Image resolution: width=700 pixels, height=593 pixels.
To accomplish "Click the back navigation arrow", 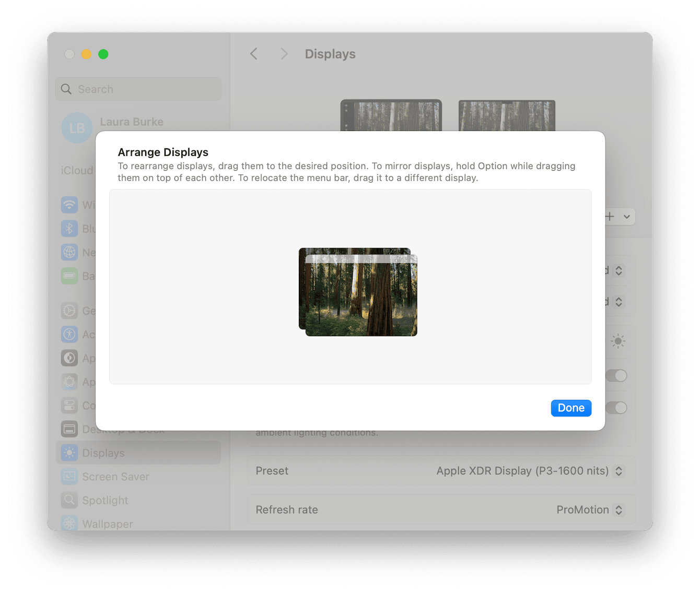I will coord(254,53).
